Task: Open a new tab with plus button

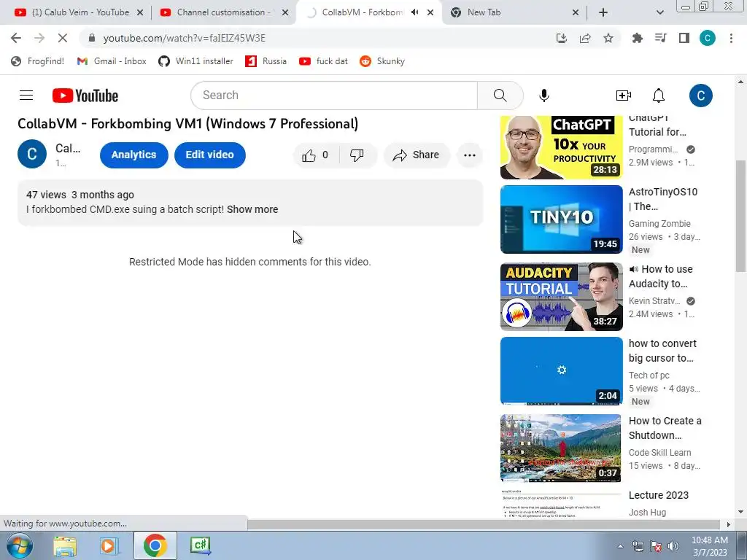Action: coord(603,12)
